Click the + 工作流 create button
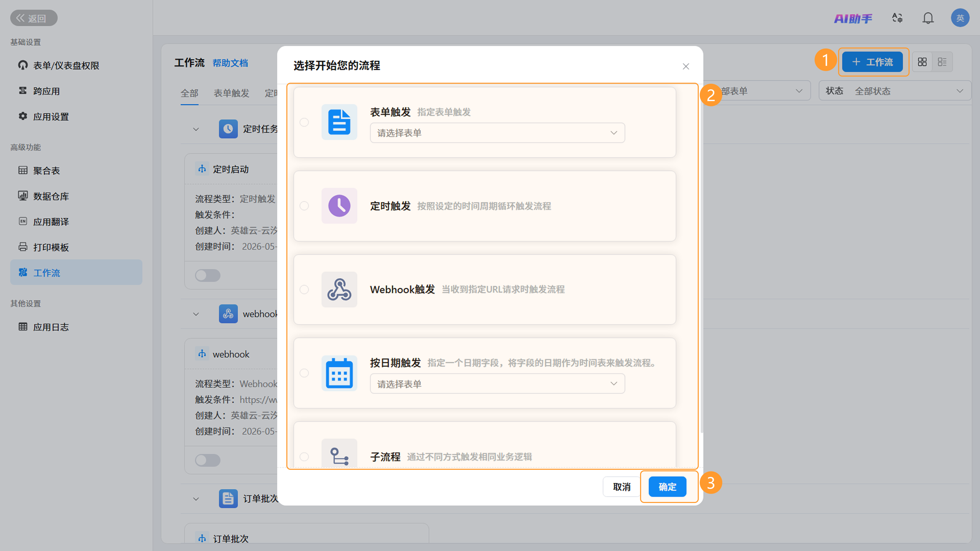980x551 pixels. point(872,62)
